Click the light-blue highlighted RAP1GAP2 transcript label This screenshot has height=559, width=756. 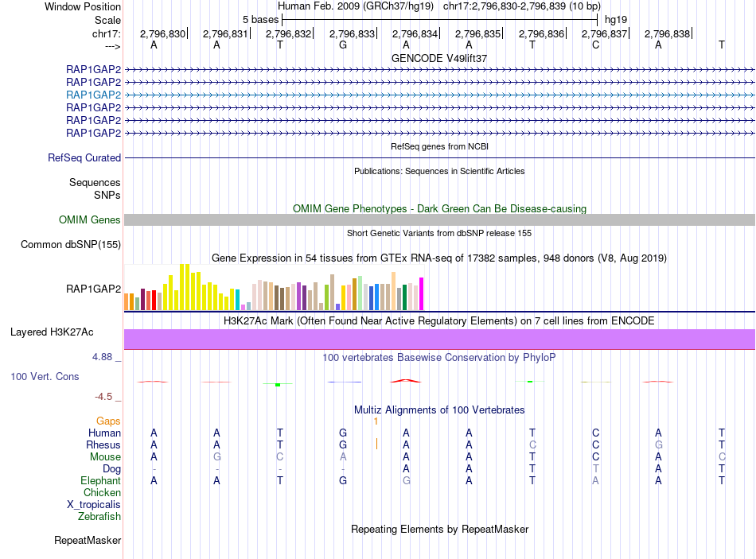[93, 95]
